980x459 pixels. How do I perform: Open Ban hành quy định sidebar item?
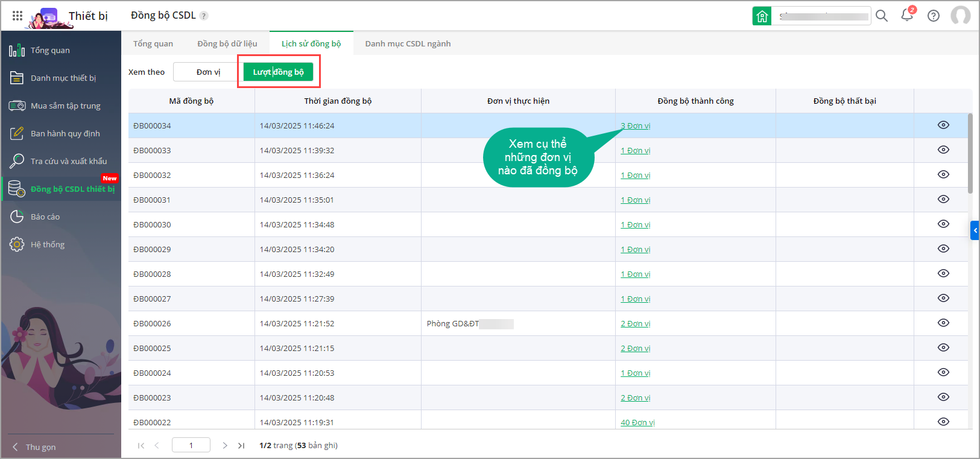(x=61, y=133)
